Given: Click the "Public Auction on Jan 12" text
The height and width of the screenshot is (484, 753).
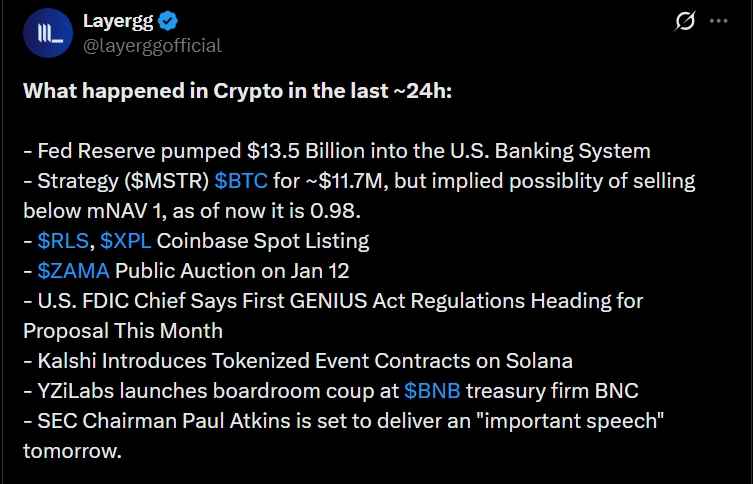Looking at the screenshot, I should [218, 271].
